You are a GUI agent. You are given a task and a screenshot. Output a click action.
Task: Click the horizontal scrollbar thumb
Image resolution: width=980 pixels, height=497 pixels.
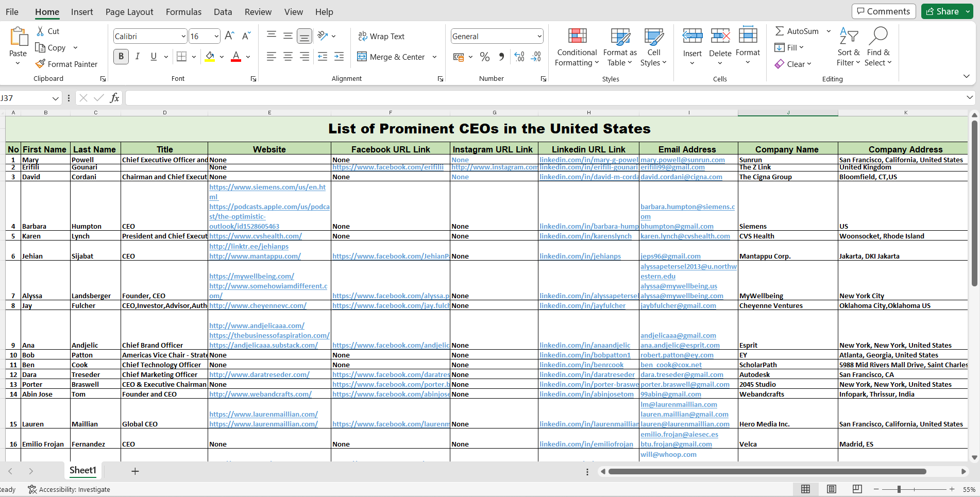(x=767, y=471)
